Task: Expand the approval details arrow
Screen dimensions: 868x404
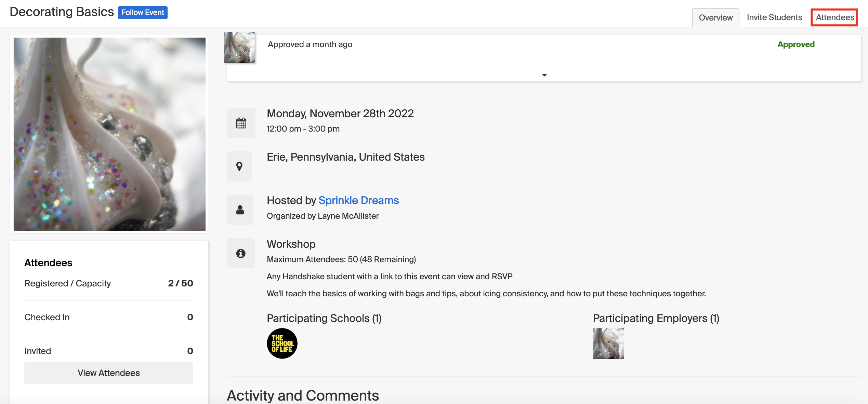Action: click(x=544, y=75)
